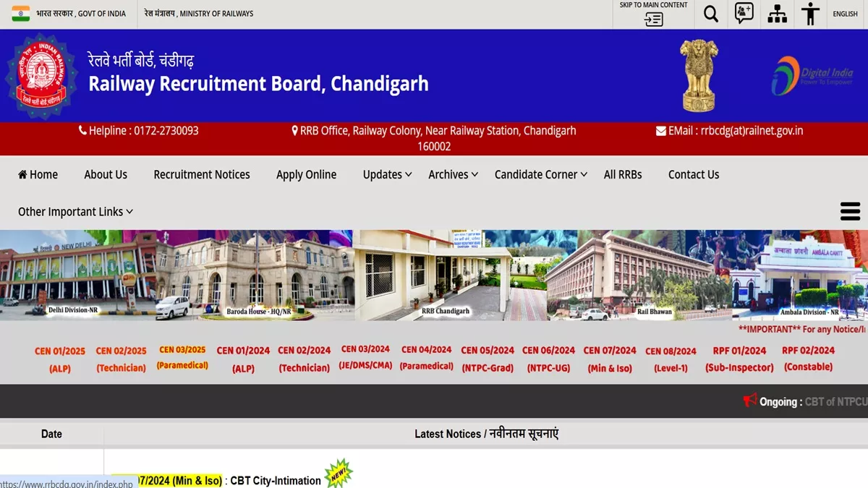The image size is (868, 488).
Task: Open RPF 02/2024 (Constable) link
Action: (x=808, y=359)
